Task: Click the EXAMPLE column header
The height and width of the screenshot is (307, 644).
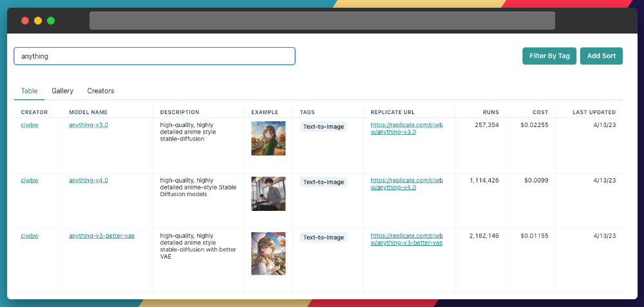Action: [265, 112]
